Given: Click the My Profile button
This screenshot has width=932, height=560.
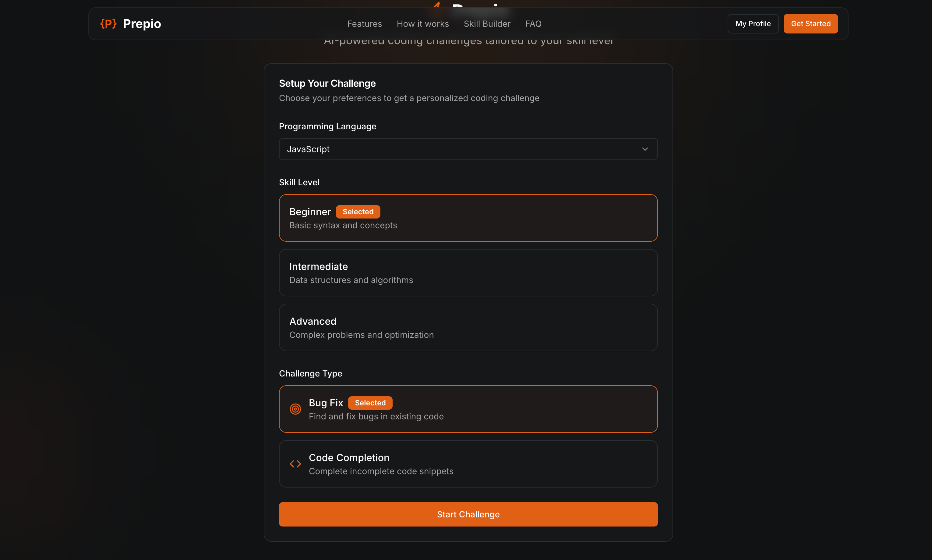Looking at the screenshot, I should tap(753, 24).
